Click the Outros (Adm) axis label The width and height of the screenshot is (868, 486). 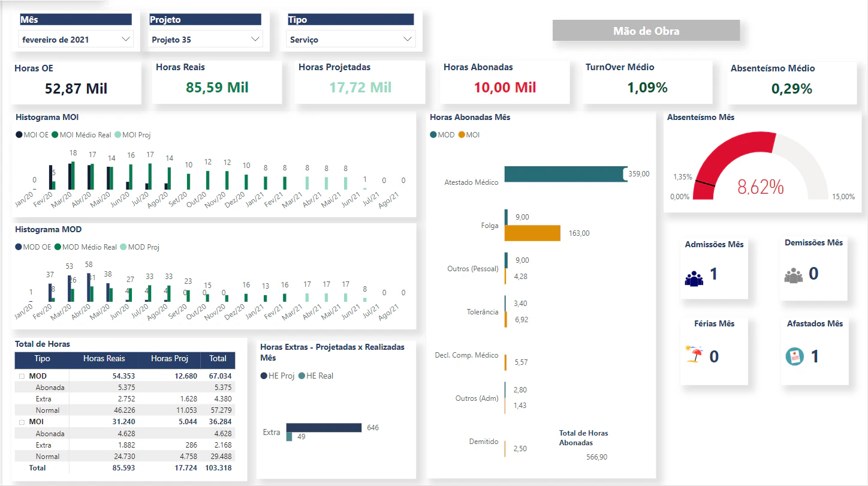477,398
